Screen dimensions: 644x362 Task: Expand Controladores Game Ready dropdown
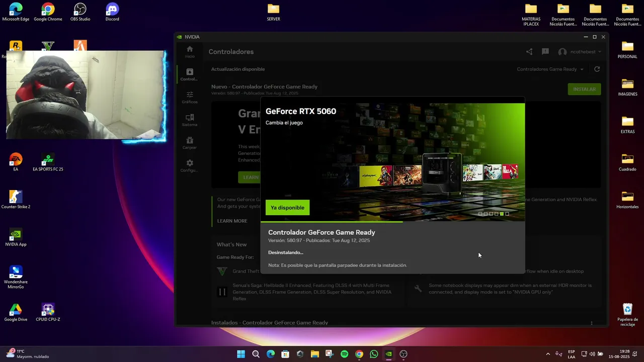(x=550, y=69)
